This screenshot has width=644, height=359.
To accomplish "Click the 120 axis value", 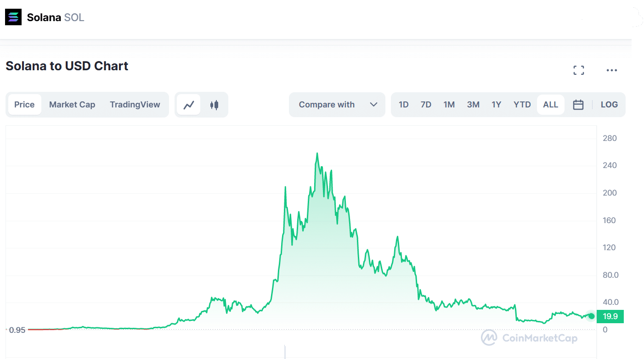I will pos(610,247).
